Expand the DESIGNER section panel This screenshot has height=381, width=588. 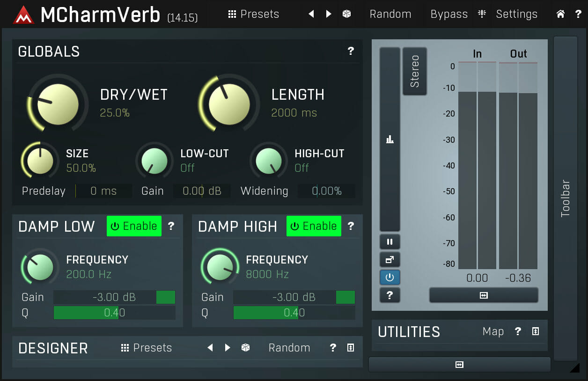pos(351,348)
